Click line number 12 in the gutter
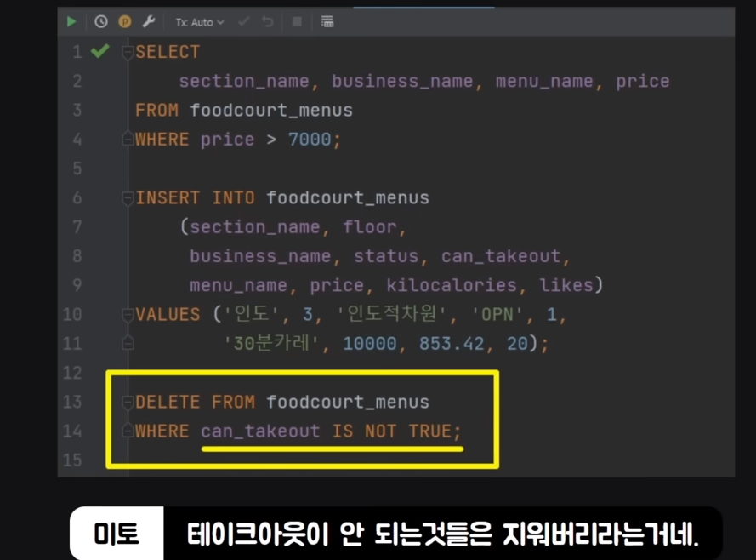The image size is (756, 560). coord(72,373)
